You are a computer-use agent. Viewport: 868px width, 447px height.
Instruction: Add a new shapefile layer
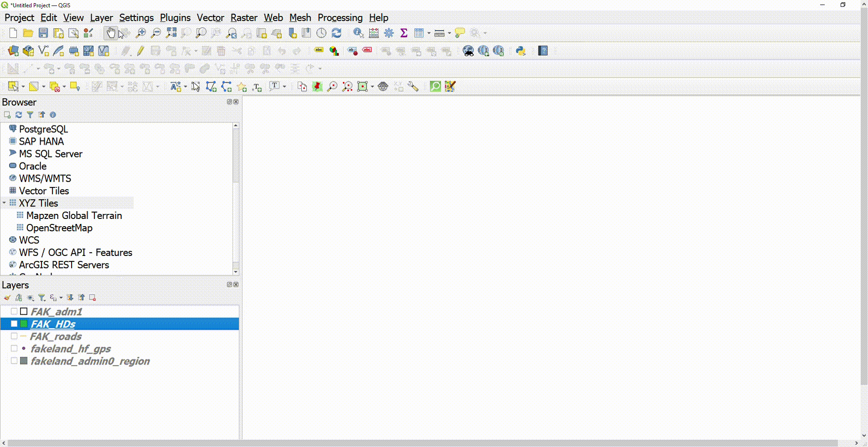44,51
